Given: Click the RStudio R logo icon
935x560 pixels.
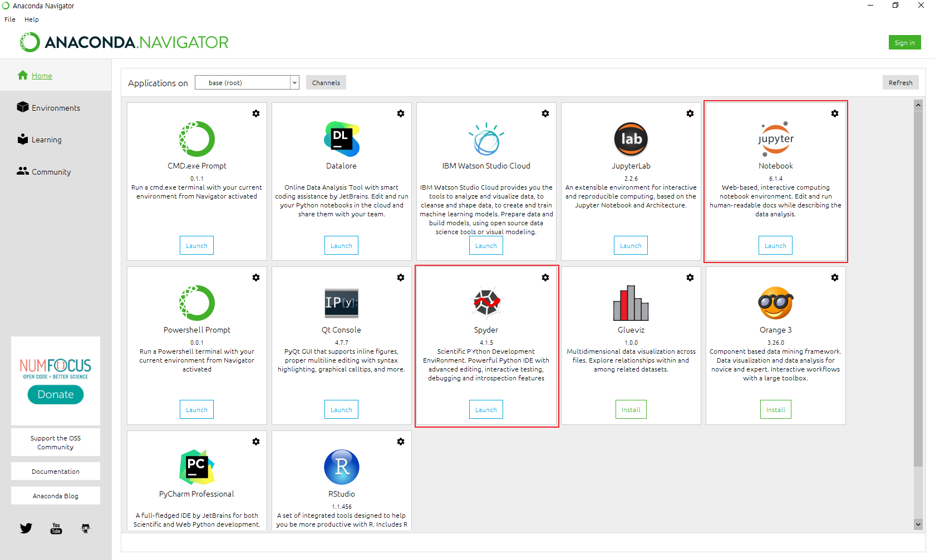Looking at the screenshot, I should (x=342, y=467).
